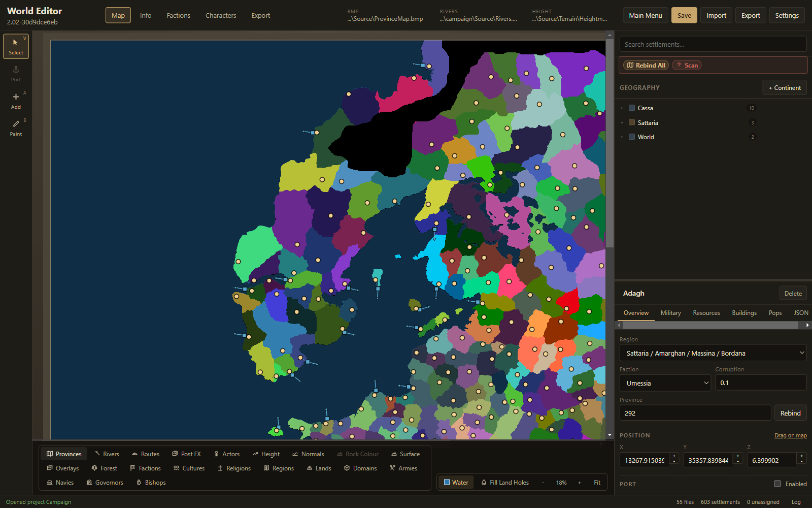Click the Save button
This screenshot has width=812, height=508.
tap(684, 15)
